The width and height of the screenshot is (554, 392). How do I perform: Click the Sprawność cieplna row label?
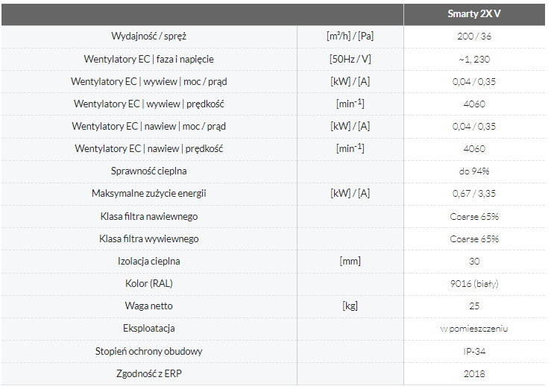coord(148,171)
